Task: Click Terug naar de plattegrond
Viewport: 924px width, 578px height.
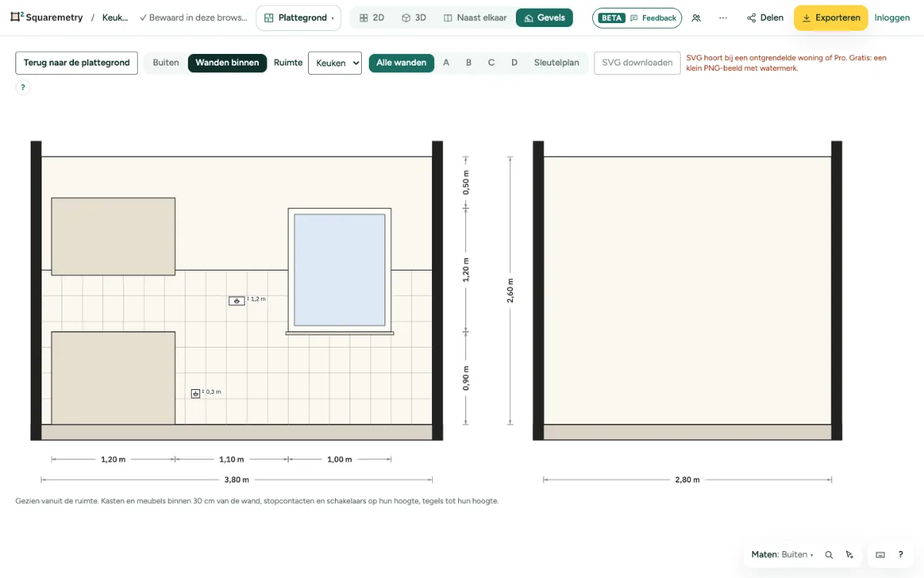Action: [x=76, y=63]
